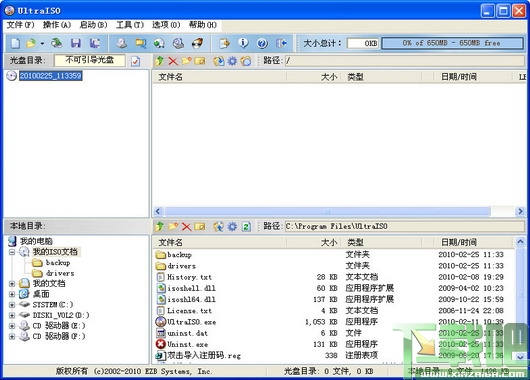
Task: Click green Refresh icon in 本地目录 toolbar
Action: (x=246, y=227)
